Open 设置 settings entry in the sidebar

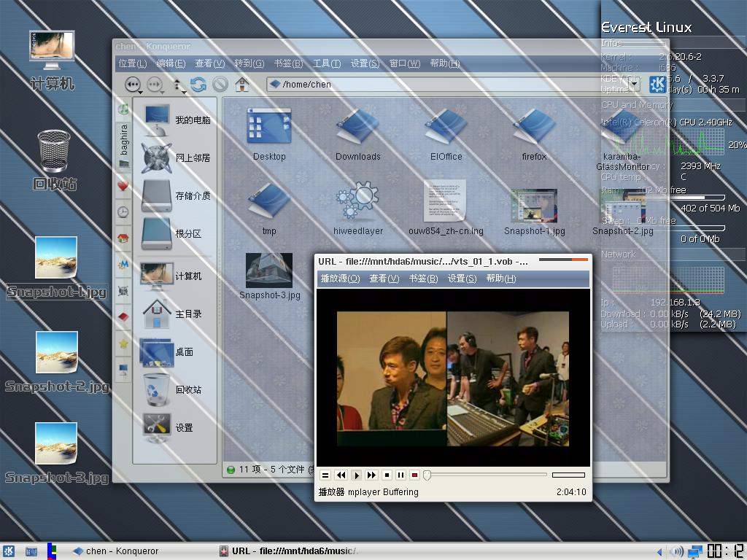(167, 427)
